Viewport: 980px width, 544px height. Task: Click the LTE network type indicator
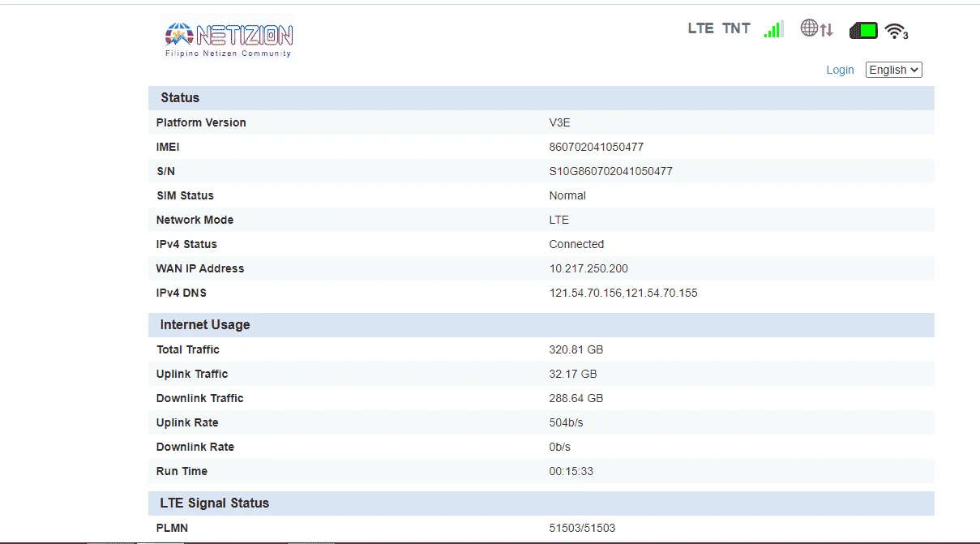tap(700, 28)
